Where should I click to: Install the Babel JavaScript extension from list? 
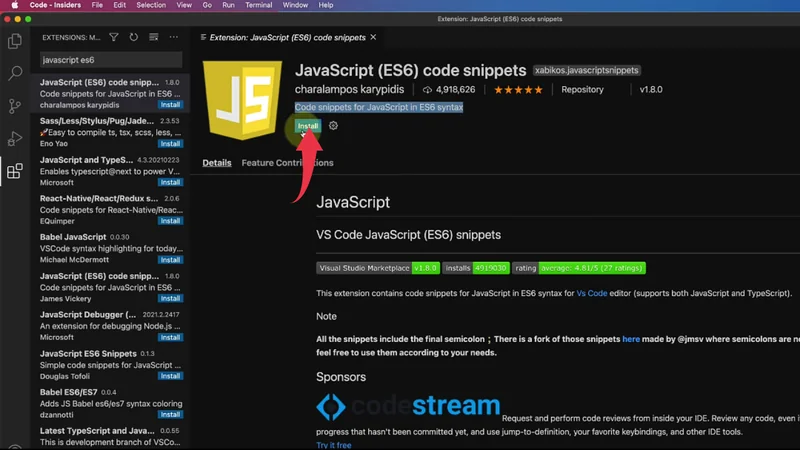point(170,260)
